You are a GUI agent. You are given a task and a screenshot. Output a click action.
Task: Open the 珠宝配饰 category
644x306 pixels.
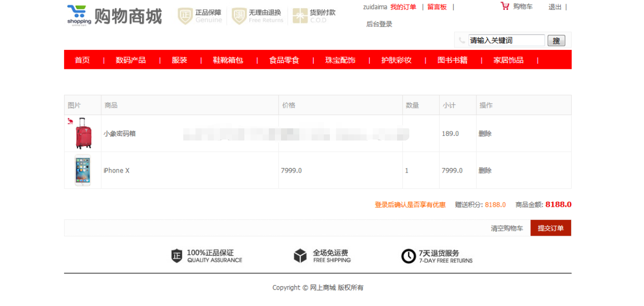coord(341,60)
